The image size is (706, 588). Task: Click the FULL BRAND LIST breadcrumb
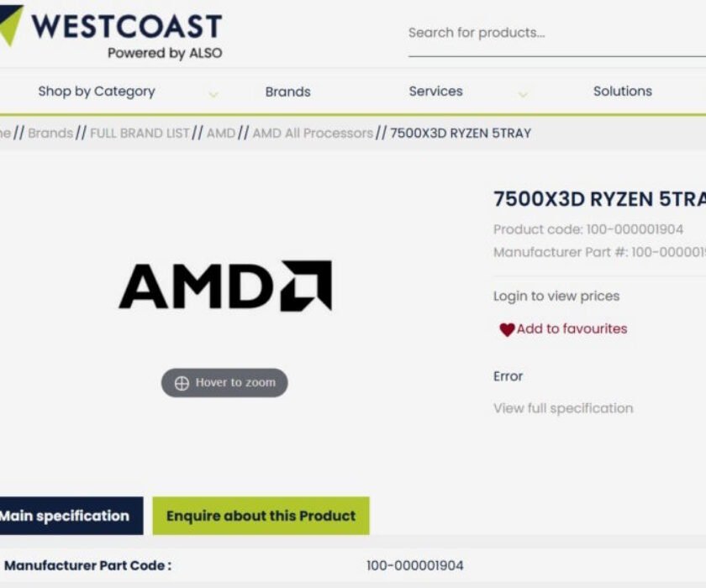(140, 133)
